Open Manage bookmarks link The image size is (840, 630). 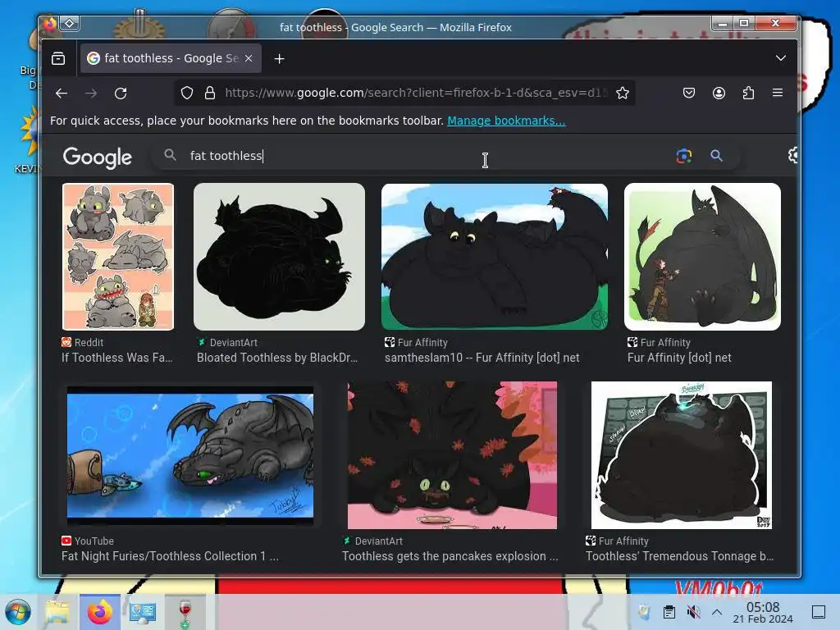coord(506,121)
